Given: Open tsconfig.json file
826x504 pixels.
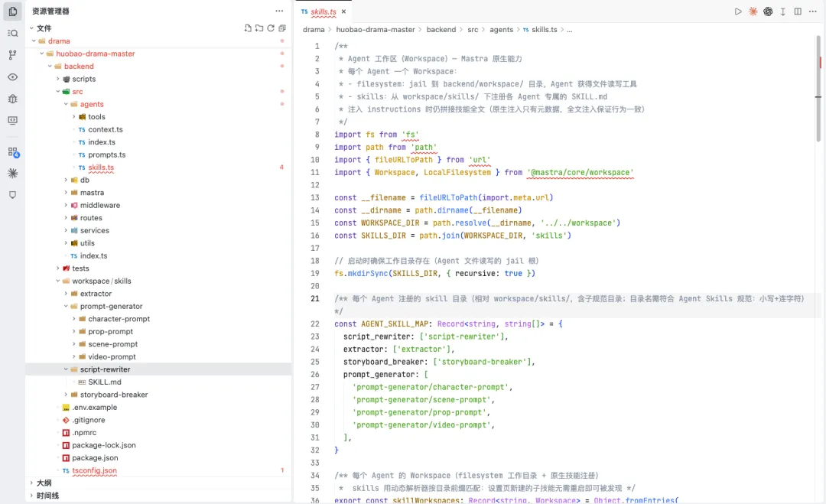Looking at the screenshot, I should 94,470.
